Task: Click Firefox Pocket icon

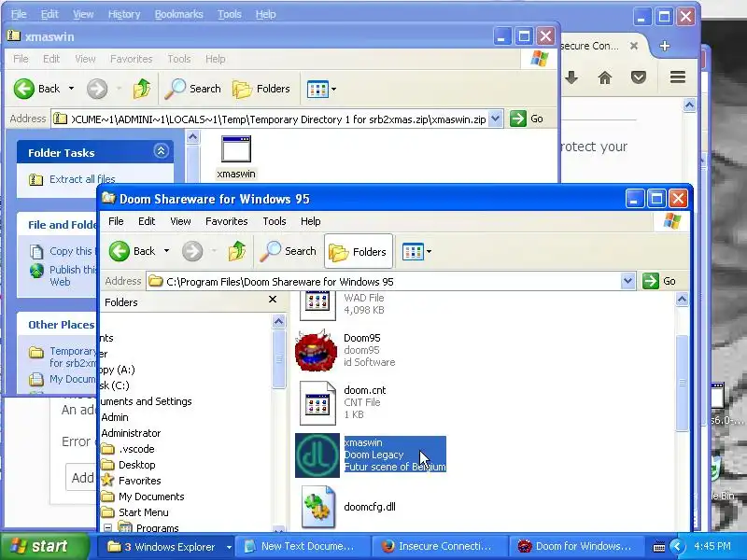Action: 639,77
